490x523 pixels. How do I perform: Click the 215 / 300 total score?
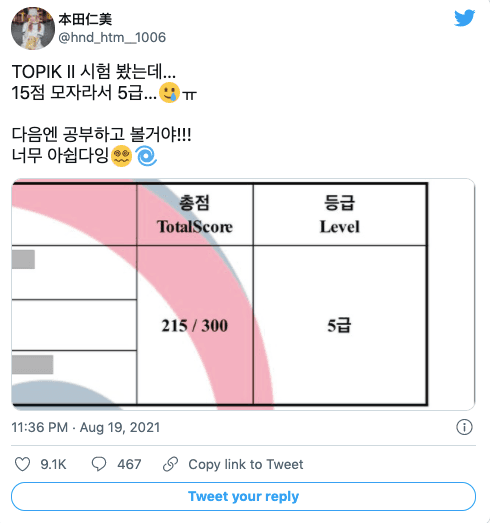tap(195, 326)
